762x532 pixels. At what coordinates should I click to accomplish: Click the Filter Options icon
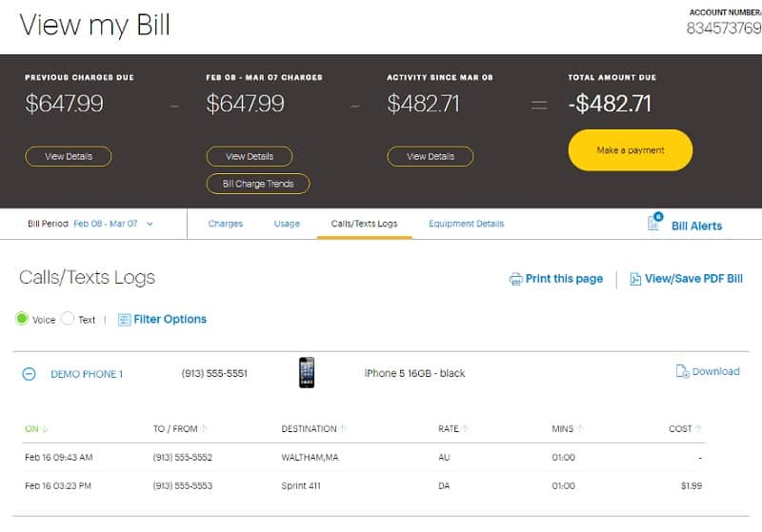point(124,320)
